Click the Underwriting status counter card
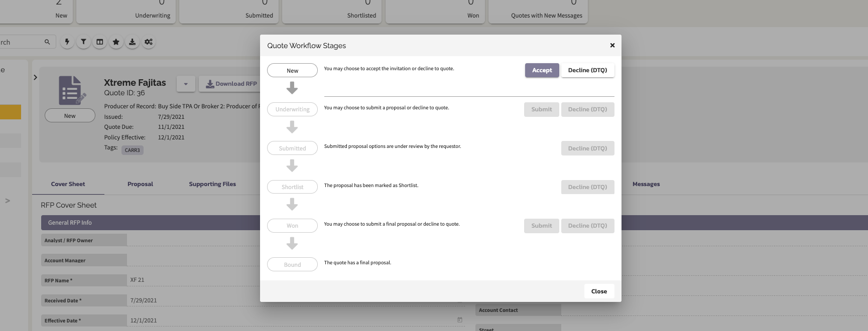The height and width of the screenshot is (331, 868). tap(126, 11)
